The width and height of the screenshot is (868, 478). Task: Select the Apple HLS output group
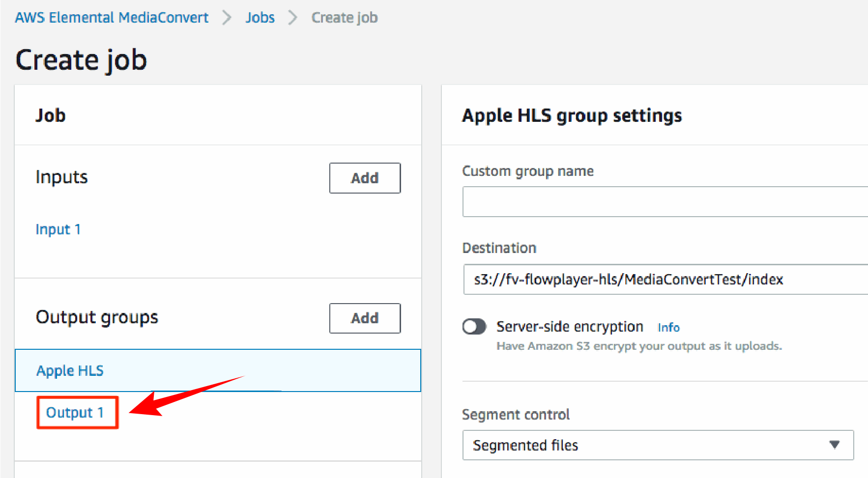click(218, 370)
